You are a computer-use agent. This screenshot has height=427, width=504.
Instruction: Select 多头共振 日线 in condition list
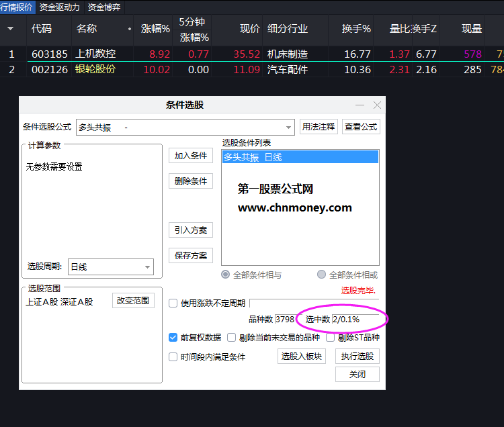(300, 157)
